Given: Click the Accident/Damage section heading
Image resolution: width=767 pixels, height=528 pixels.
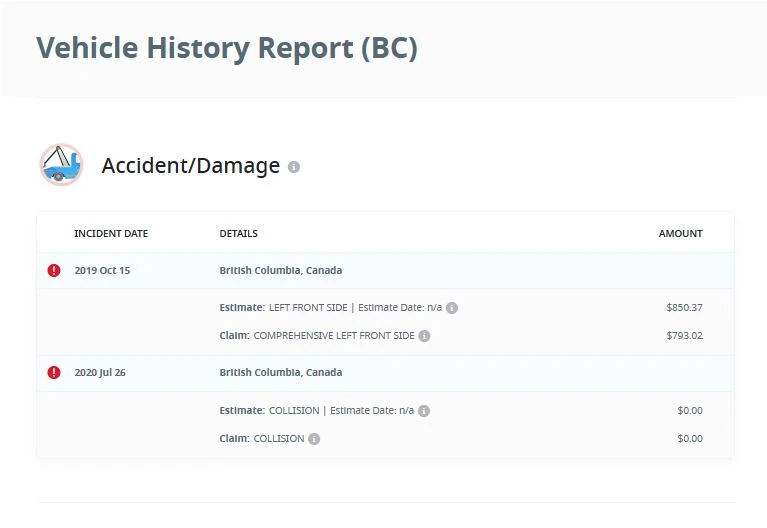Looking at the screenshot, I should click(191, 165).
